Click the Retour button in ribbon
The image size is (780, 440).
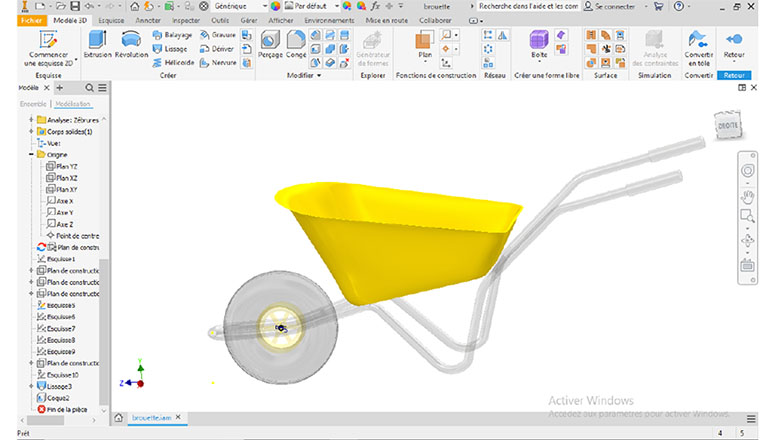[x=734, y=43]
